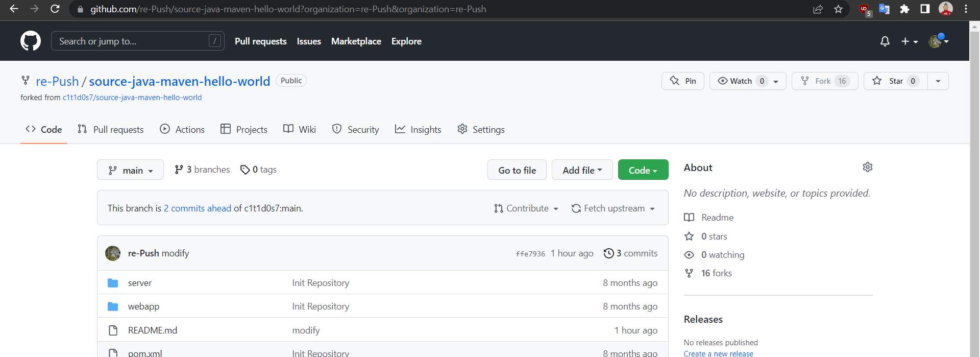This screenshot has width=980, height=357.
Task: Click Create a new release link
Action: point(719,353)
